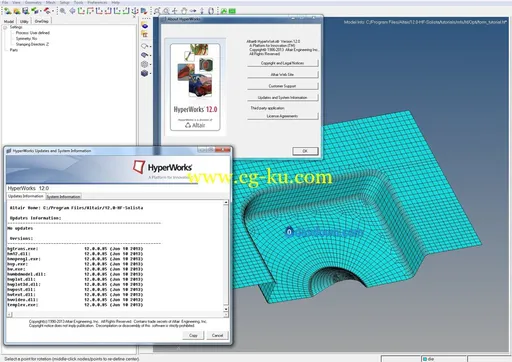Click the 3D cube view icon
This screenshot has height=362, width=512.
144,11
